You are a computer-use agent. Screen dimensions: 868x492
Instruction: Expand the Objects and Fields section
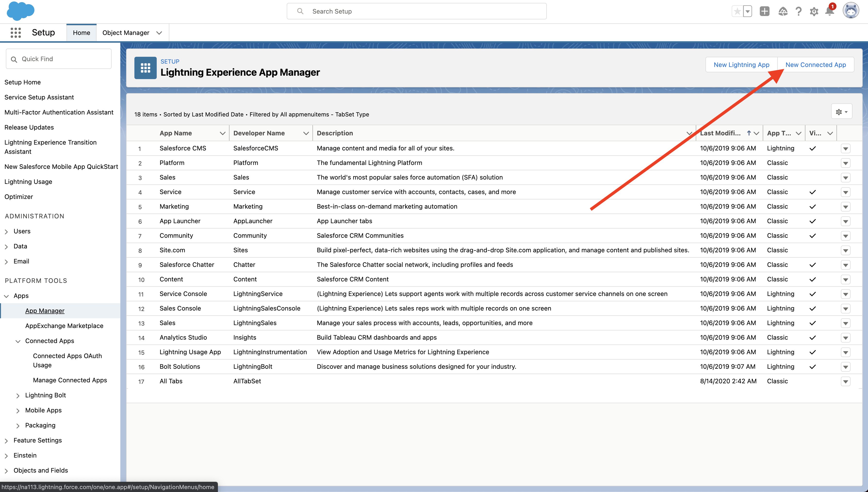coord(6,471)
